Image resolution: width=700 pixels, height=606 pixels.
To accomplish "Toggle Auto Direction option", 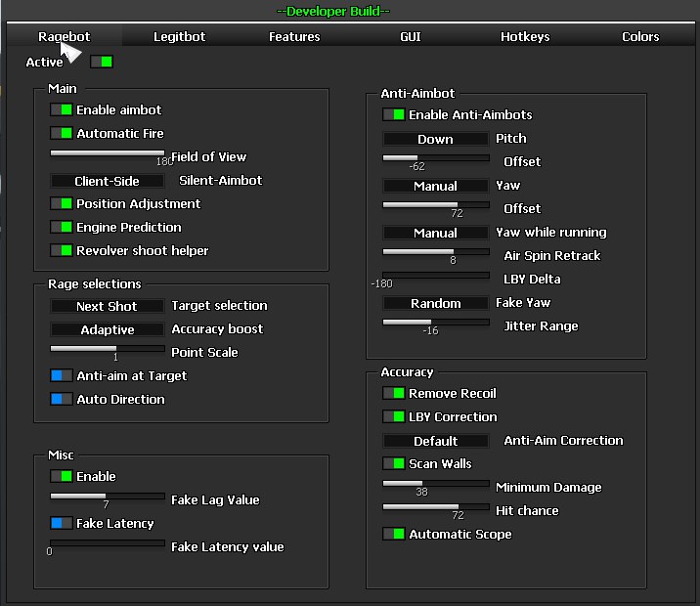I will (62, 400).
